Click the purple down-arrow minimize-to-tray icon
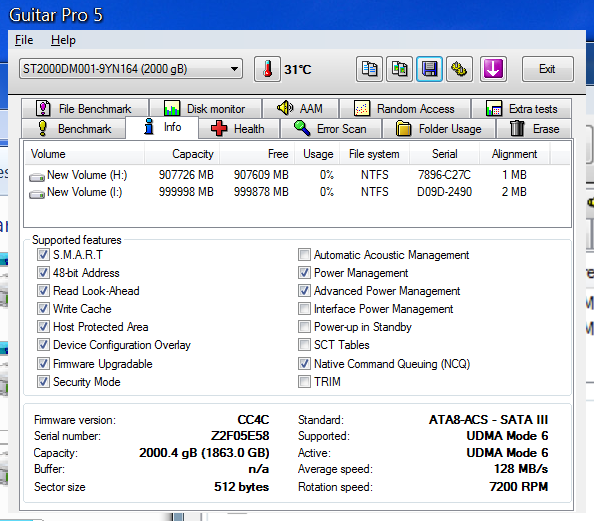594x521 pixels. 493,69
